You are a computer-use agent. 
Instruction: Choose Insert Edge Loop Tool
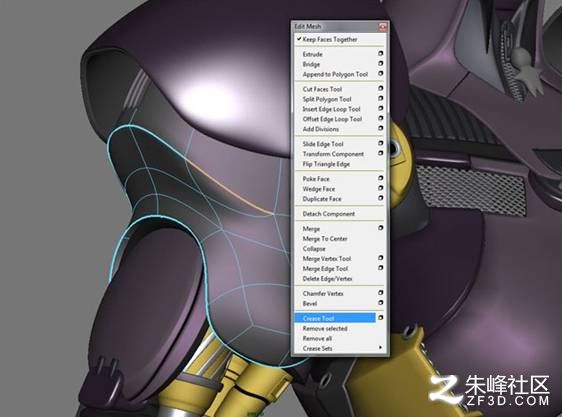tap(331, 109)
